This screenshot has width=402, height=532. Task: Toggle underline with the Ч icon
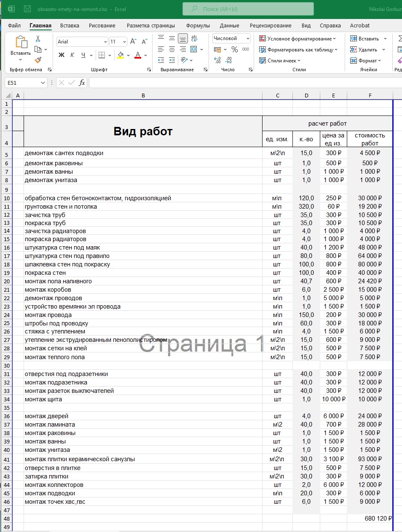point(83,55)
